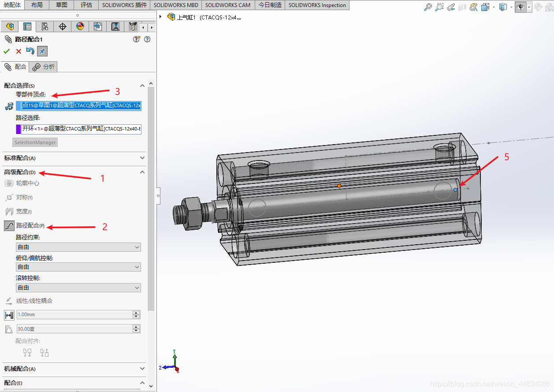The image size is (554, 392).
Task: Select Zoom to Area tool
Action: 439,7
